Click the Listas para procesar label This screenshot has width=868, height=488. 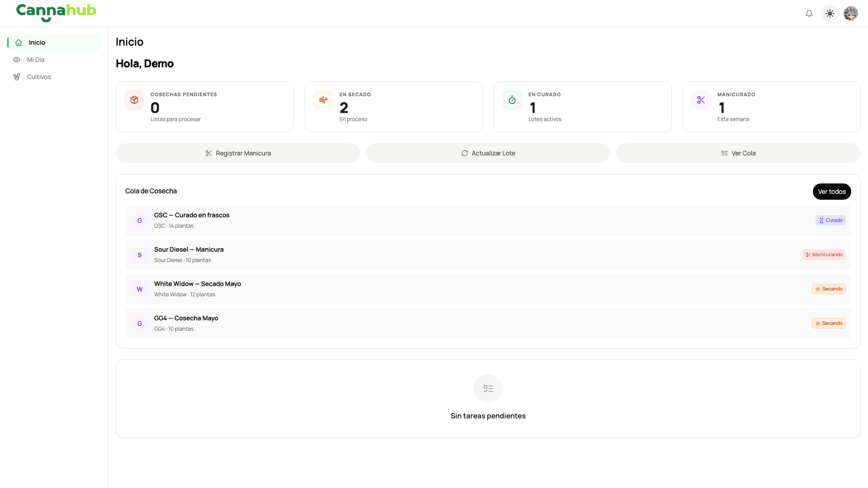click(x=175, y=119)
